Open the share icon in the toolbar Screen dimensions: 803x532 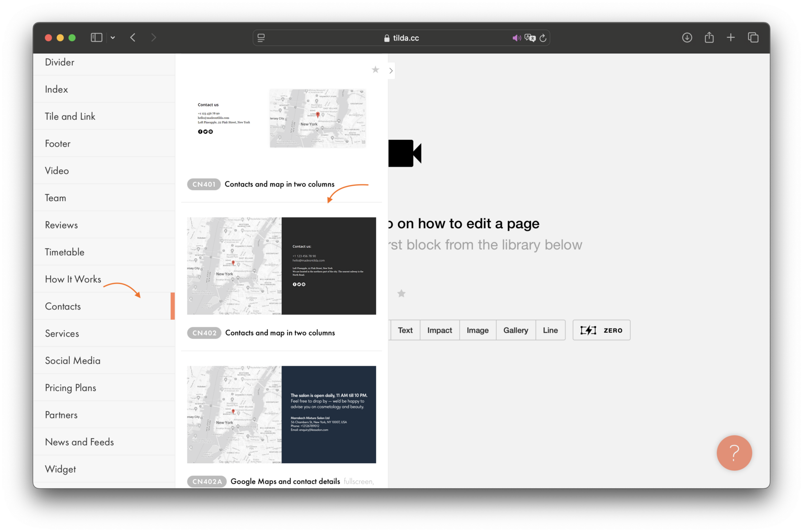709,37
